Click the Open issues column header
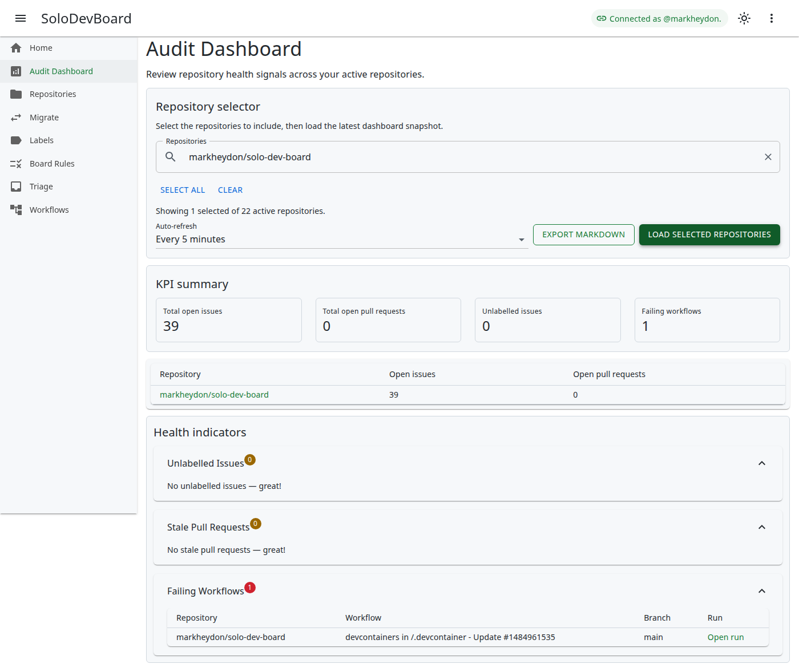 (x=412, y=374)
